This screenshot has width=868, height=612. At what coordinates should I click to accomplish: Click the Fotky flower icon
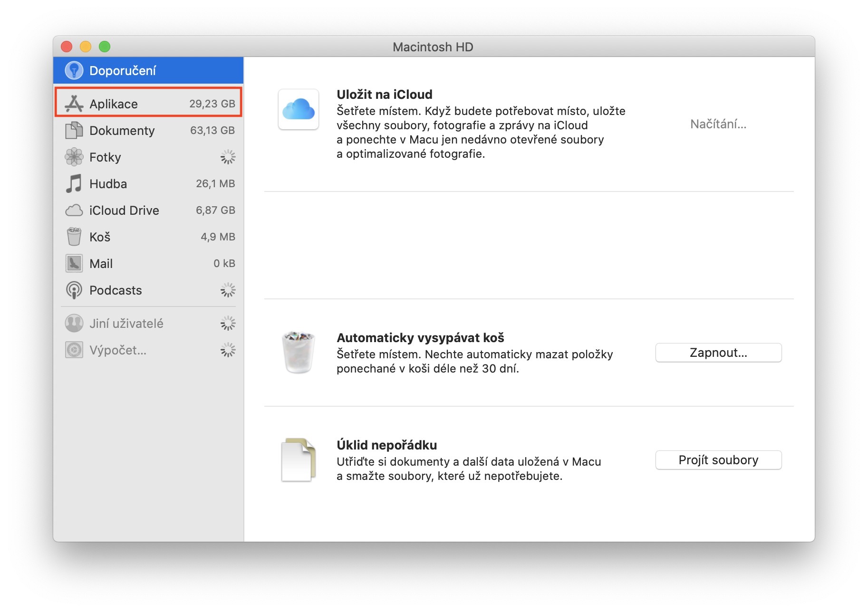[74, 157]
